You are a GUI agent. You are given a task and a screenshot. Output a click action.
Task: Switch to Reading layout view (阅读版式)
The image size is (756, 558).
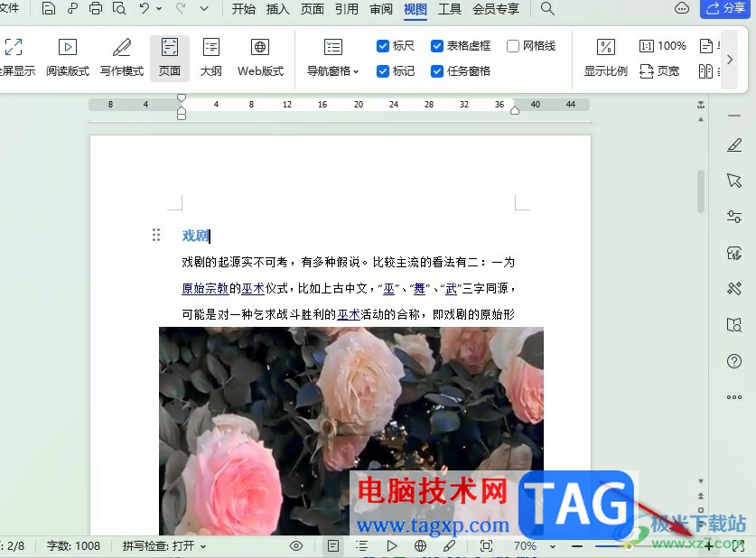[x=68, y=59]
